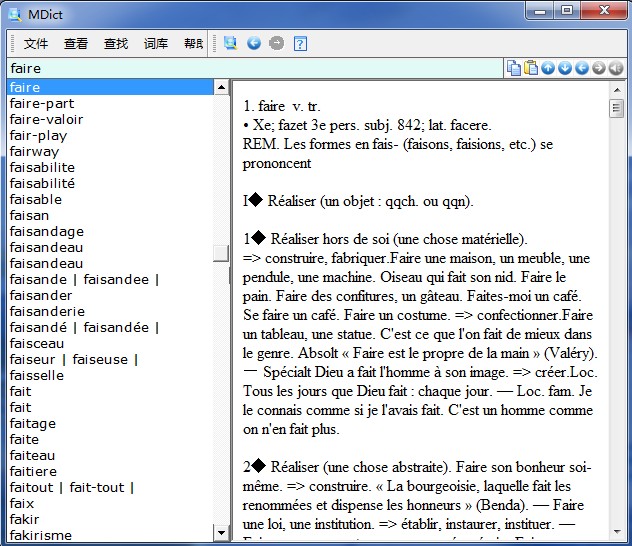The image size is (632, 546).
Task: Click the help question mark icon
Action: coord(300,43)
